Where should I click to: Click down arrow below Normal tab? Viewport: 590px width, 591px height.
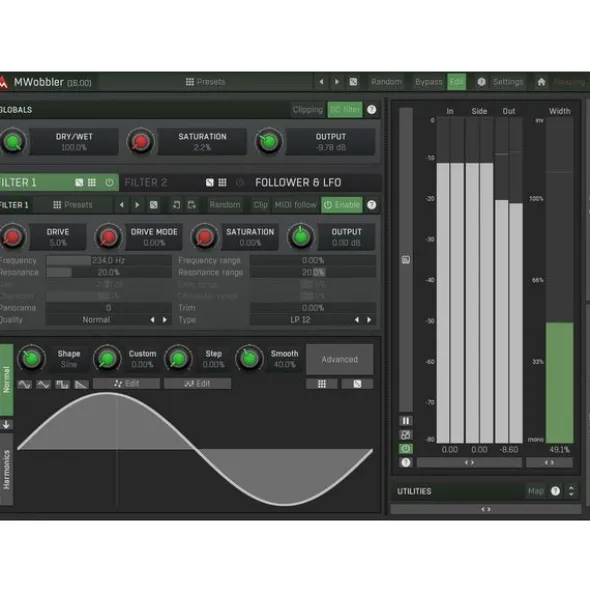[6, 425]
